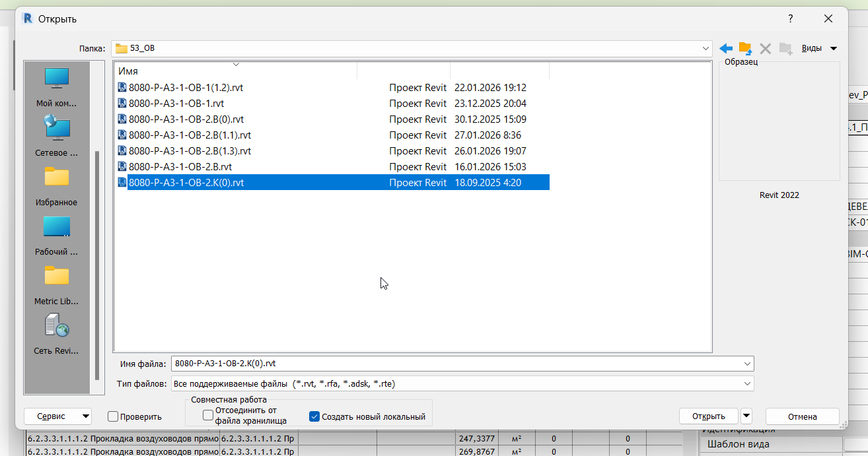Click file icon of 8080-Р-А3-1-ОВ-1(1.2).rvt

click(x=122, y=87)
